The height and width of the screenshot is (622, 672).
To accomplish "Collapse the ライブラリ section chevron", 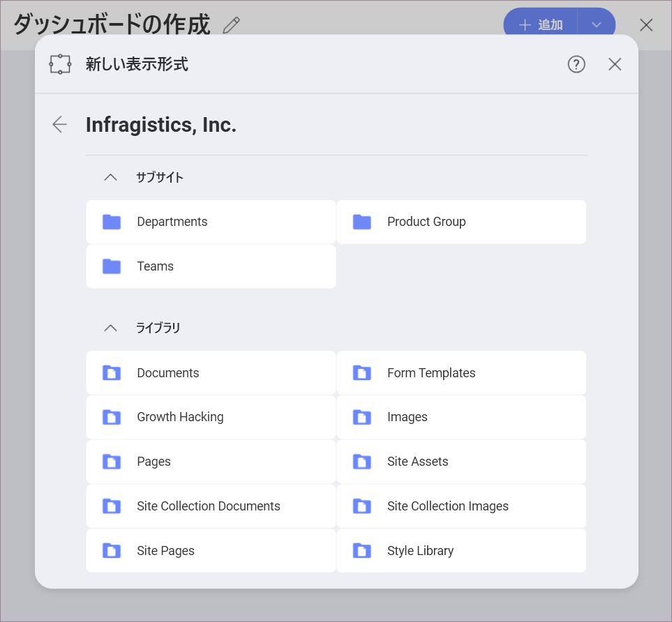I will coord(110,328).
